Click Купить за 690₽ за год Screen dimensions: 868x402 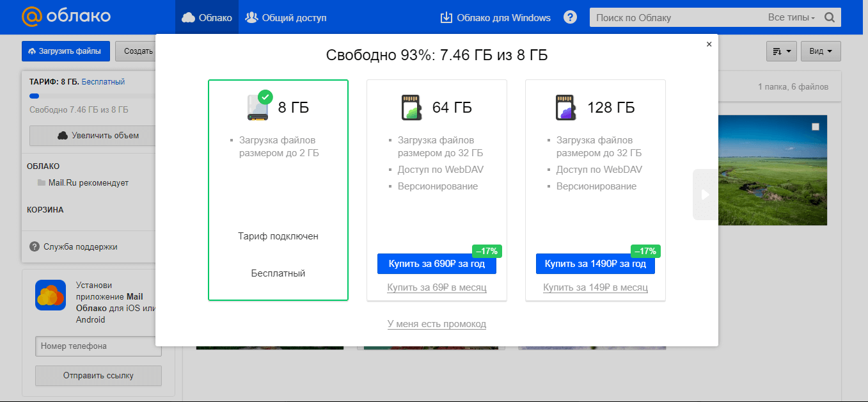(x=437, y=264)
